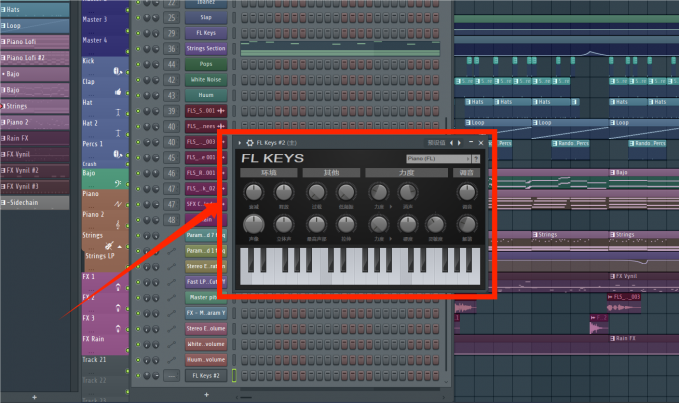
Task: Mute the Kick playlist track LED
Action: point(127,72)
